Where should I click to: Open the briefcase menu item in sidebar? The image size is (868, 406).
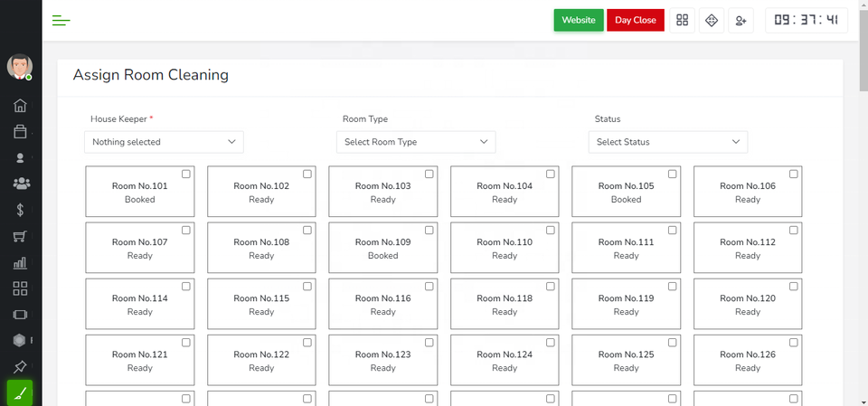click(20, 132)
